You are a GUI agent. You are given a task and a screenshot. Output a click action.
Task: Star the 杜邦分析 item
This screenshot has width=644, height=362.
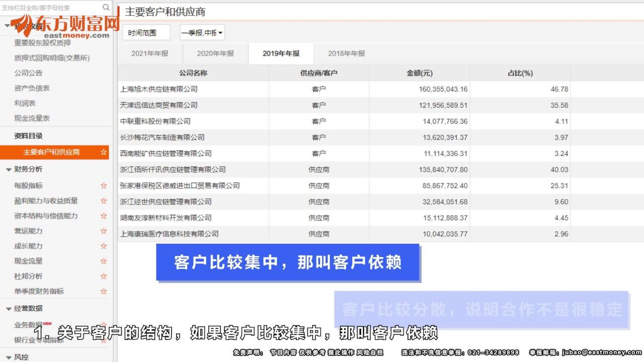tap(104, 276)
